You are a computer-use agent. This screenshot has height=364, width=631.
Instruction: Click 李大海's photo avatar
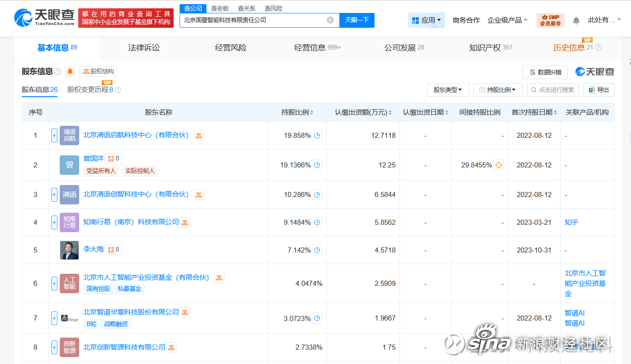click(x=69, y=250)
